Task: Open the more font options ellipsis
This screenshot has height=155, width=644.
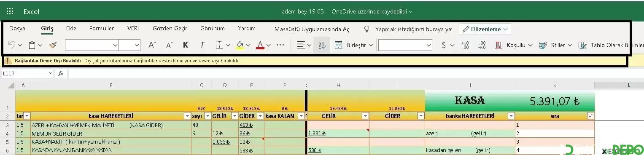Action: [x=280, y=45]
